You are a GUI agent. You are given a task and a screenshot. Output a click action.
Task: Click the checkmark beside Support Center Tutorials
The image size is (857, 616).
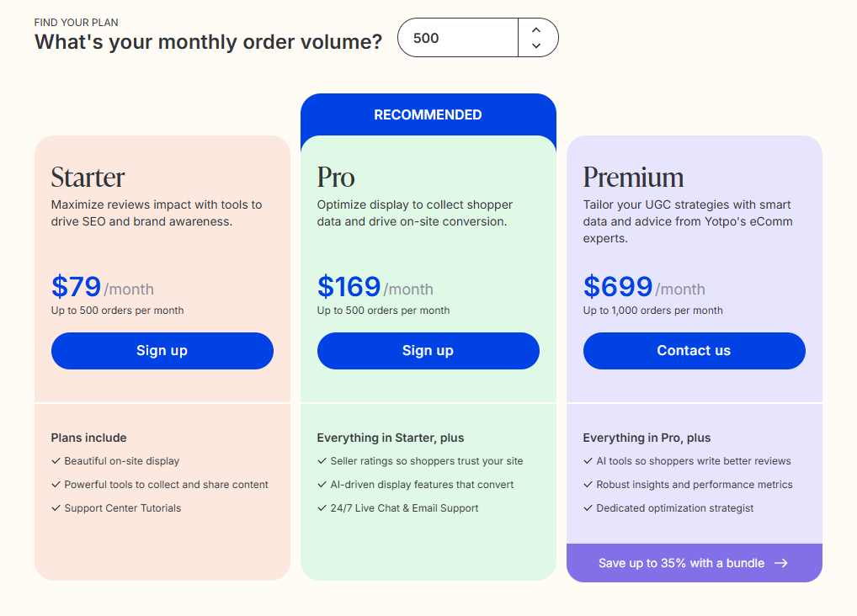pyautogui.click(x=56, y=508)
